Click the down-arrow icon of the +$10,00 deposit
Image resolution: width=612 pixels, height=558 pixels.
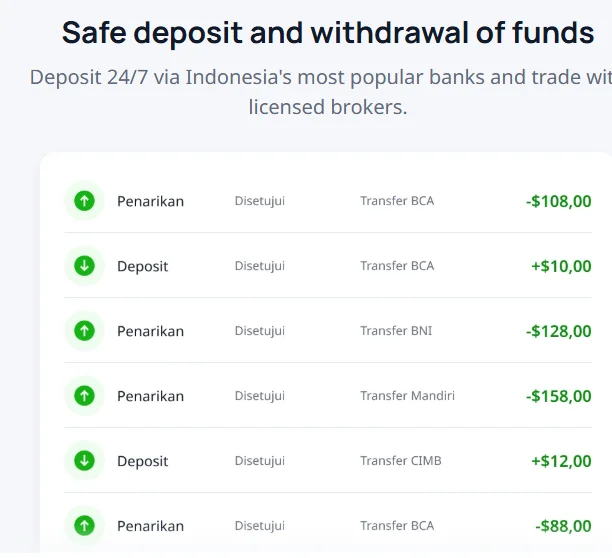84,266
